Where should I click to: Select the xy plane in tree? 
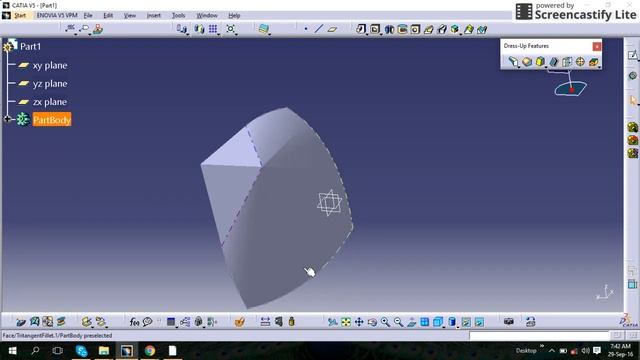pyautogui.click(x=50, y=65)
